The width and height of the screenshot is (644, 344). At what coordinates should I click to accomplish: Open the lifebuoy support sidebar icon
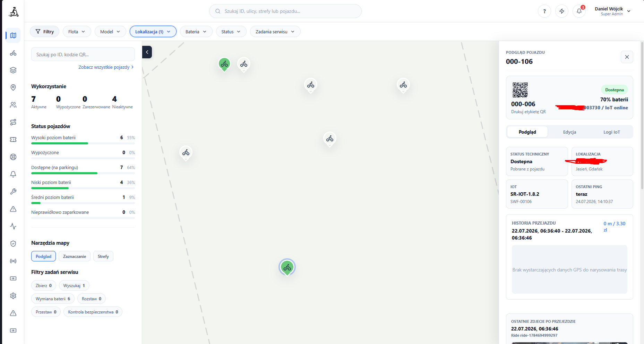[x=13, y=157]
